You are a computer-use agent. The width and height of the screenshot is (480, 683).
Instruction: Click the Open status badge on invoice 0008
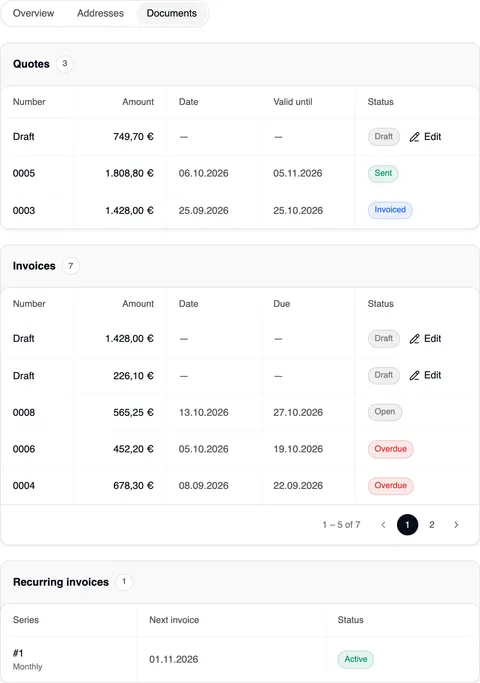tap(385, 412)
